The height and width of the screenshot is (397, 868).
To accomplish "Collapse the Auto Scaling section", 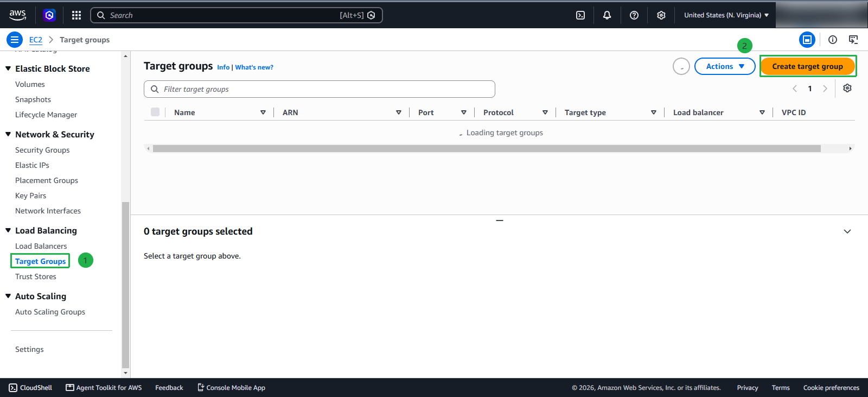I will pyautogui.click(x=8, y=296).
